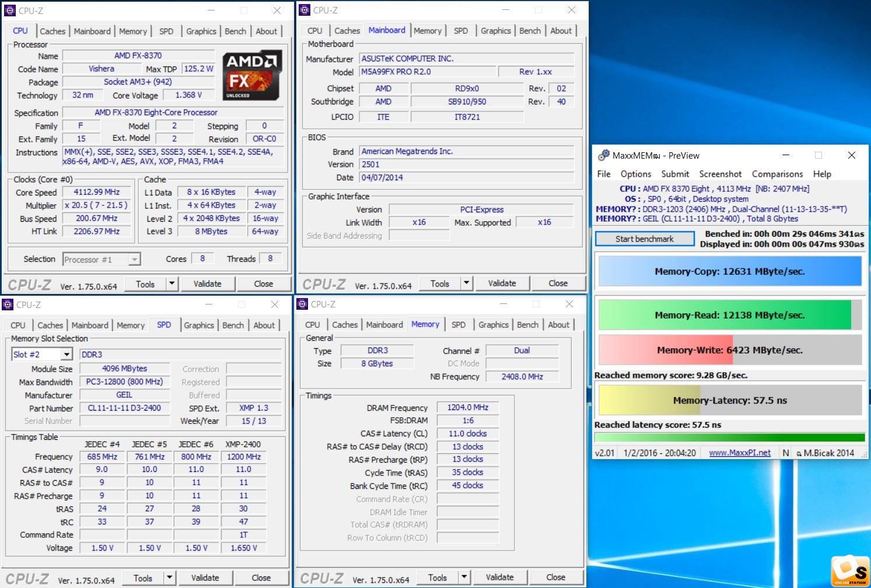
Task: Click the Start benchmark button
Action: tap(645, 239)
